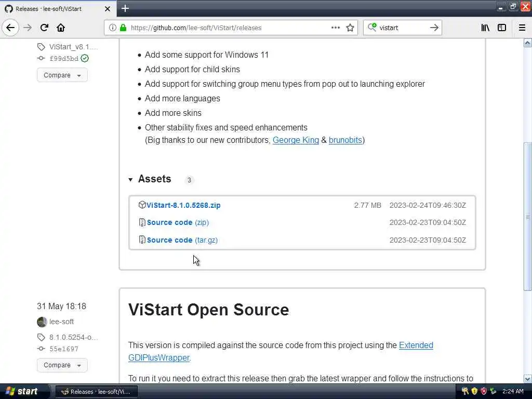Open brunobits contributor link
Image resolution: width=532 pixels, height=399 pixels.
pos(345,140)
